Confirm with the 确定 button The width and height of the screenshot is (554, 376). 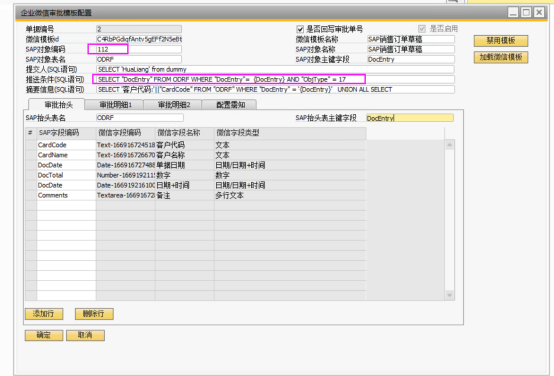pyautogui.click(x=44, y=335)
